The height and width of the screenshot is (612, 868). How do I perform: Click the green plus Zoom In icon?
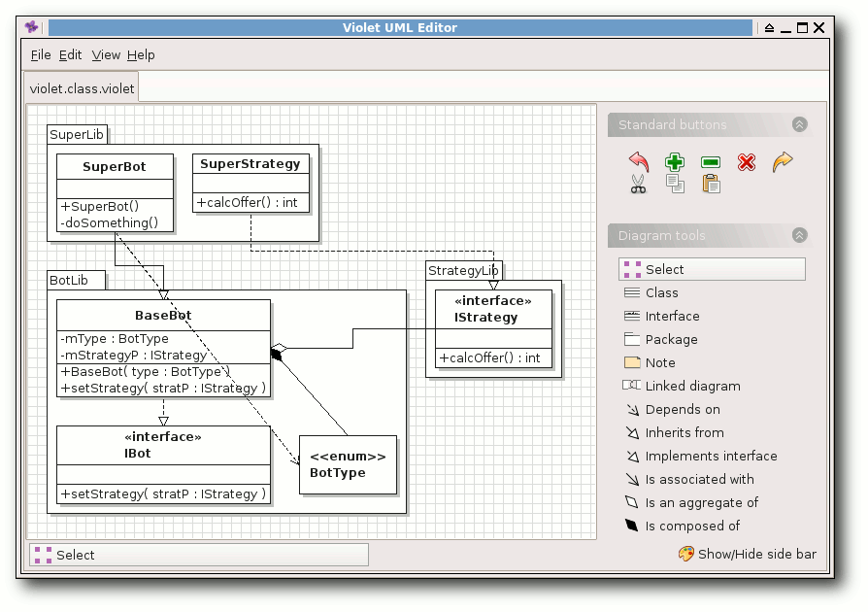click(x=674, y=161)
